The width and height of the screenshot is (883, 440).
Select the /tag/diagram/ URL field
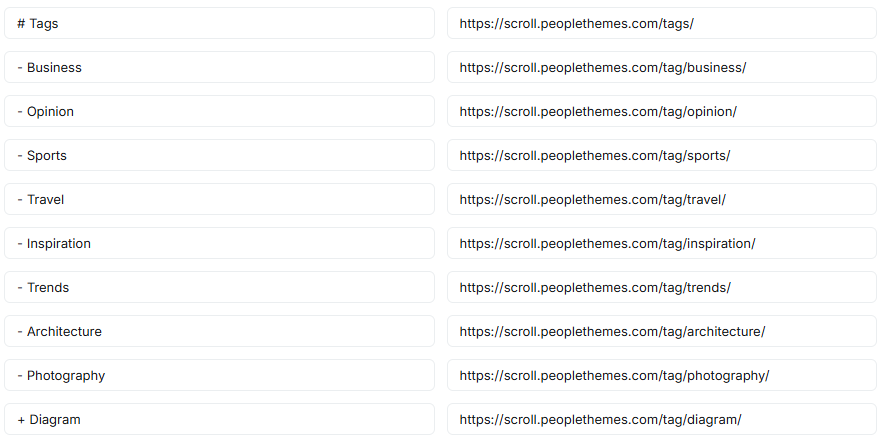tap(662, 419)
